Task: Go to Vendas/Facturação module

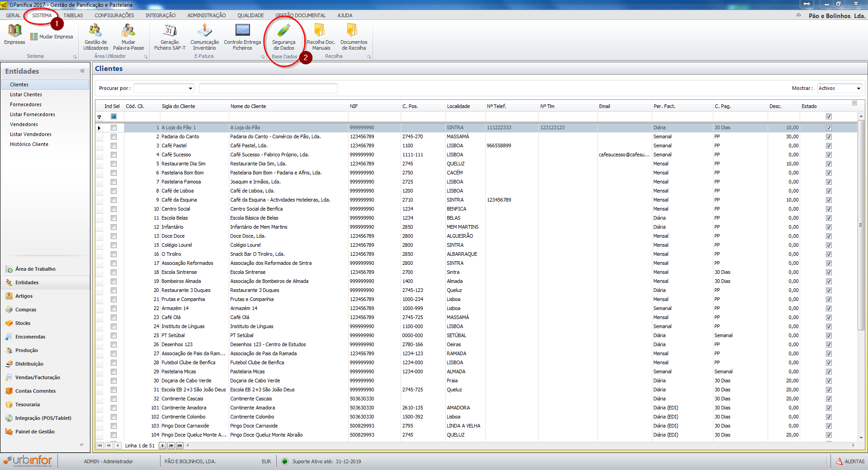Action: 38,377
